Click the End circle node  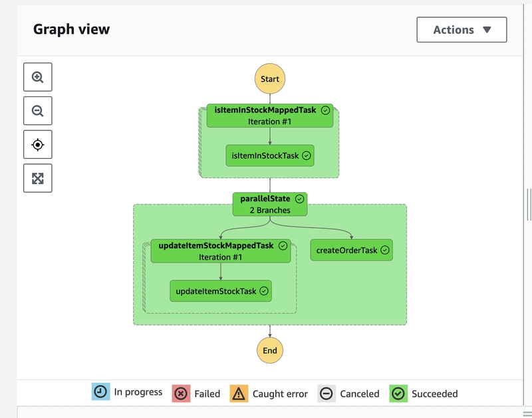coord(270,350)
